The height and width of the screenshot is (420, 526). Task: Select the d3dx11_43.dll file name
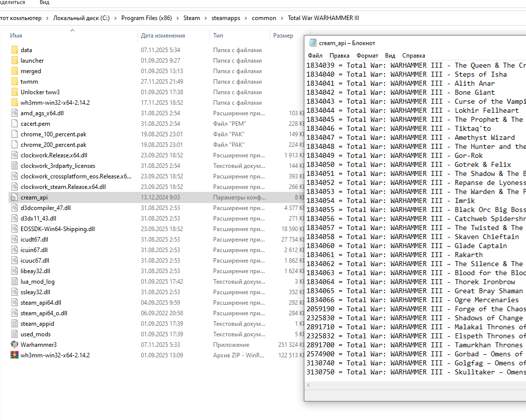(x=38, y=219)
